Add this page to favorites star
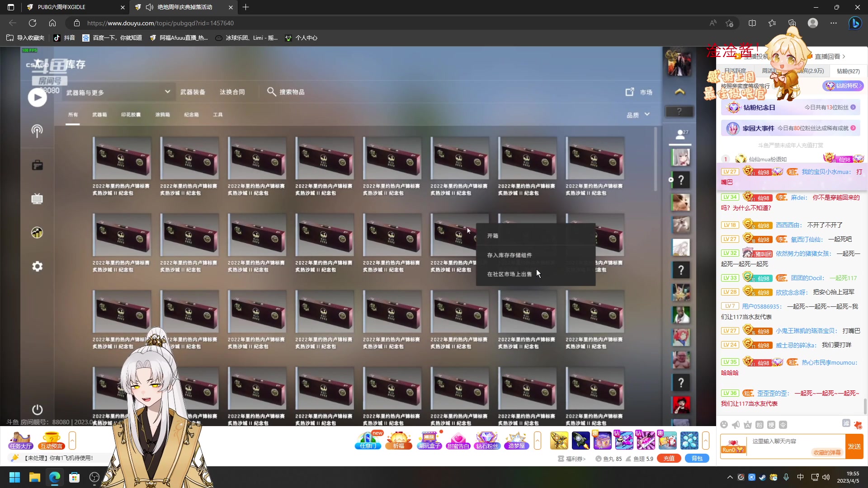 tap(729, 23)
